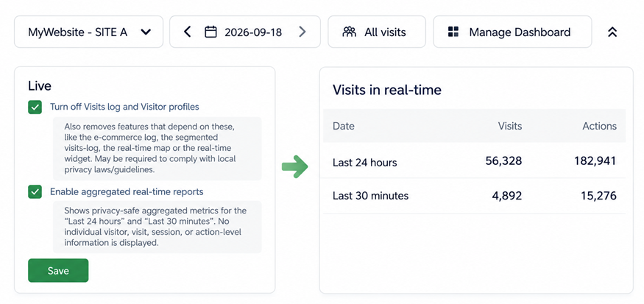
Task: Click the Date column header
Action: tap(344, 126)
